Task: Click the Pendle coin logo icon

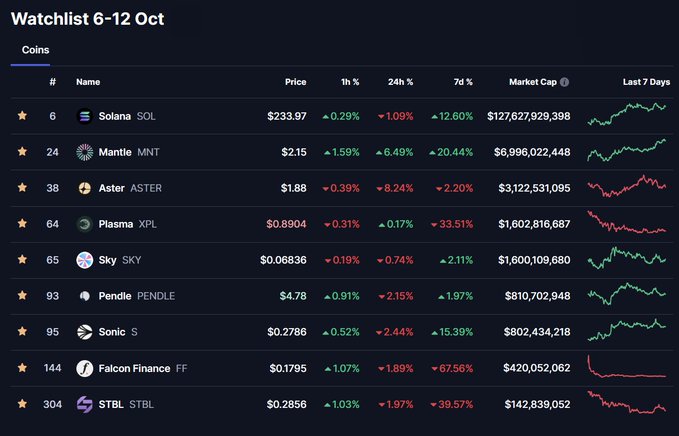Action: coord(84,296)
